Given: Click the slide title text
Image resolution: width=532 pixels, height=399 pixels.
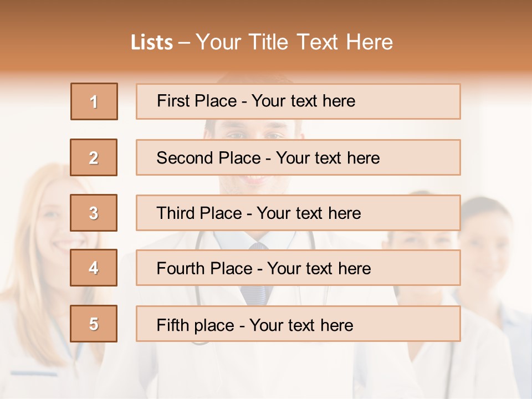Looking at the screenshot, I should click(262, 42).
